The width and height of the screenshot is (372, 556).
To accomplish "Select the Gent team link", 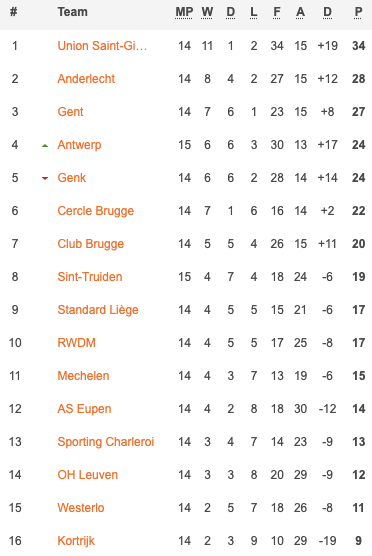I will click(x=70, y=112).
